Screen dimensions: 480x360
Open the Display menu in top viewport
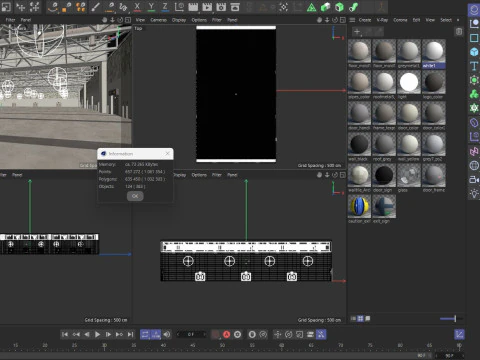click(179, 20)
